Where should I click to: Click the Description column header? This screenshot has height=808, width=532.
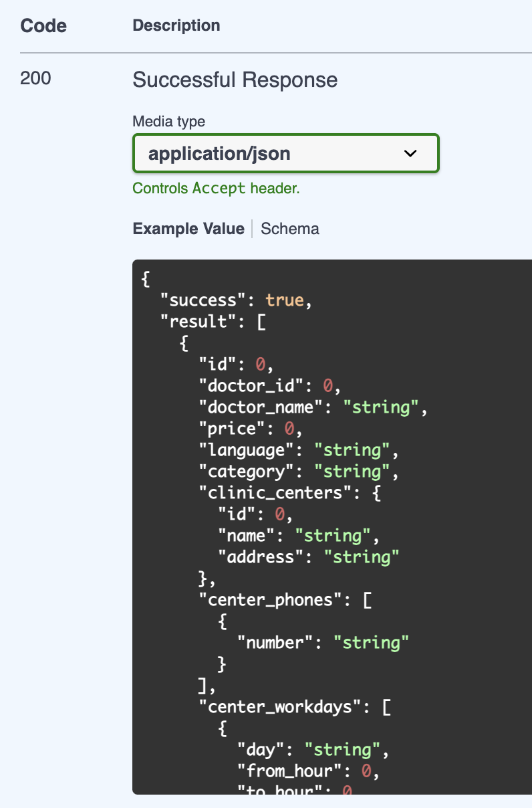click(176, 25)
